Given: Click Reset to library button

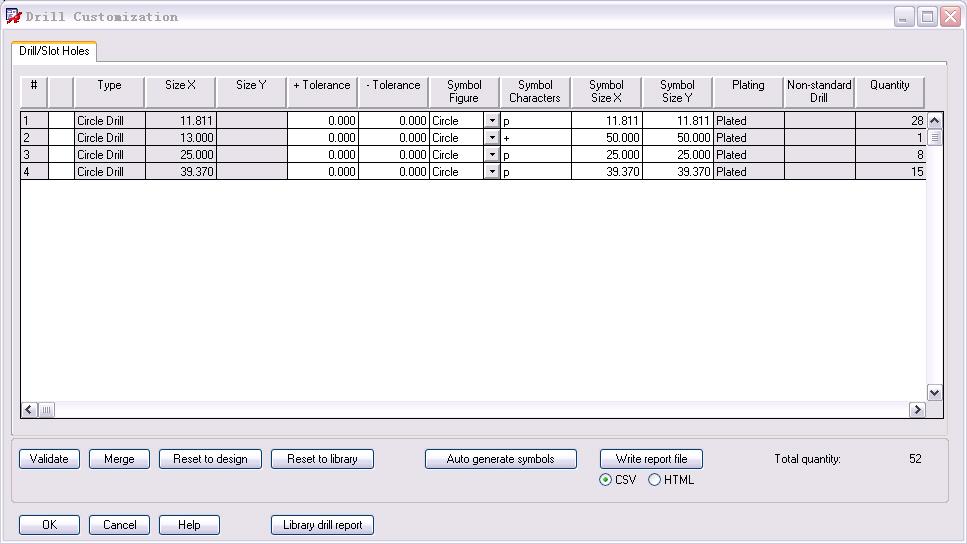Looking at the screenshot, I should pos(322,459).
